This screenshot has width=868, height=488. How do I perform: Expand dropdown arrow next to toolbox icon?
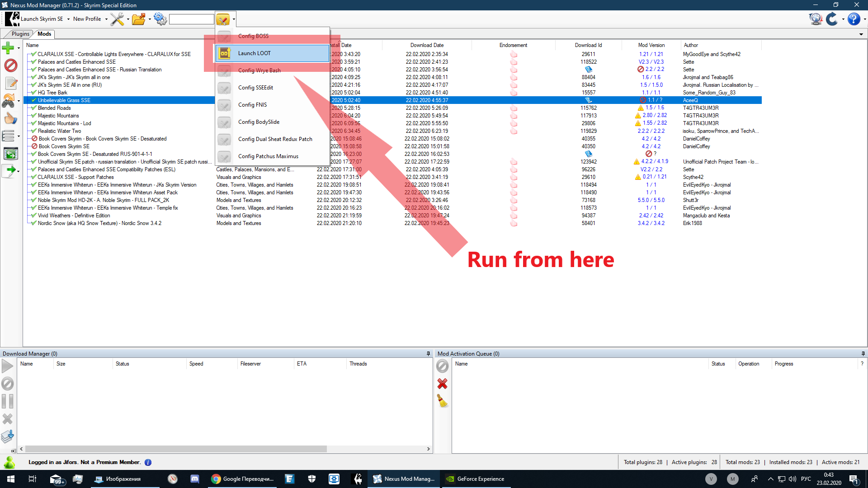click(x=234, y=19)
